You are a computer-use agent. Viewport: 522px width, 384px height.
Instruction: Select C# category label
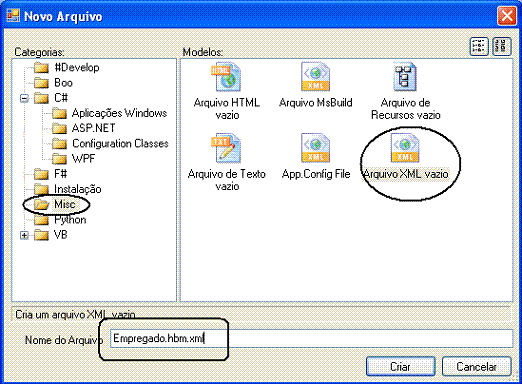[61, 98]
